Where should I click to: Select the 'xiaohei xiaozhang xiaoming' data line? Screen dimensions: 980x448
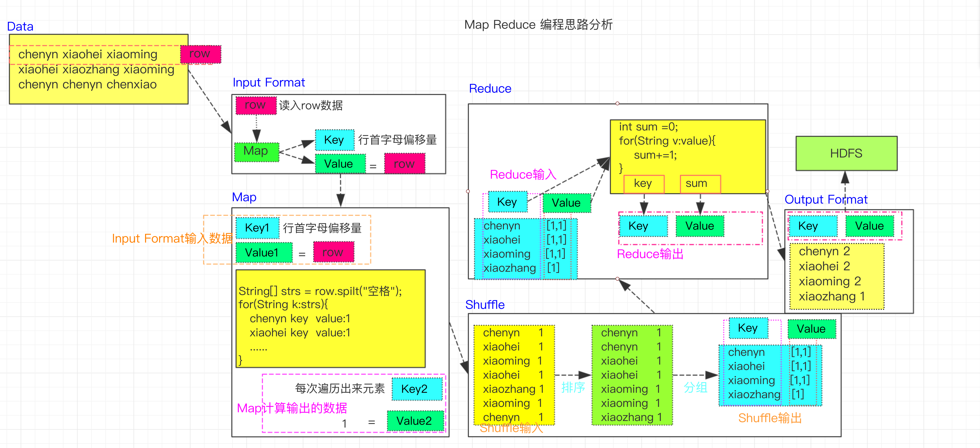[x=96, y=70]
